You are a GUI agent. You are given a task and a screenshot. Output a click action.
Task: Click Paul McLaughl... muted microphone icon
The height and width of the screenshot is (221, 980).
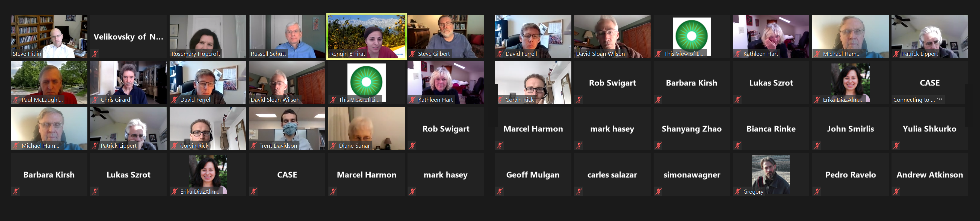point(16,100)
